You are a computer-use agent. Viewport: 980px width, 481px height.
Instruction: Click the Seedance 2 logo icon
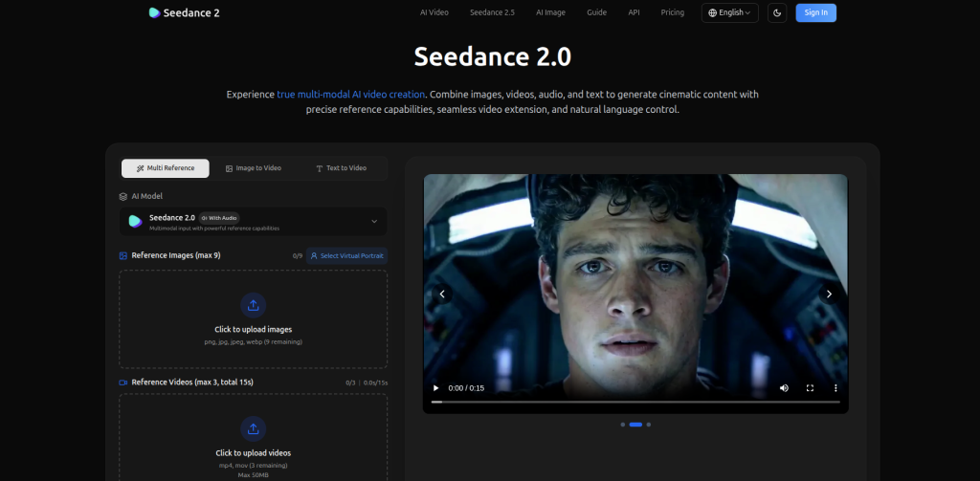154,12
